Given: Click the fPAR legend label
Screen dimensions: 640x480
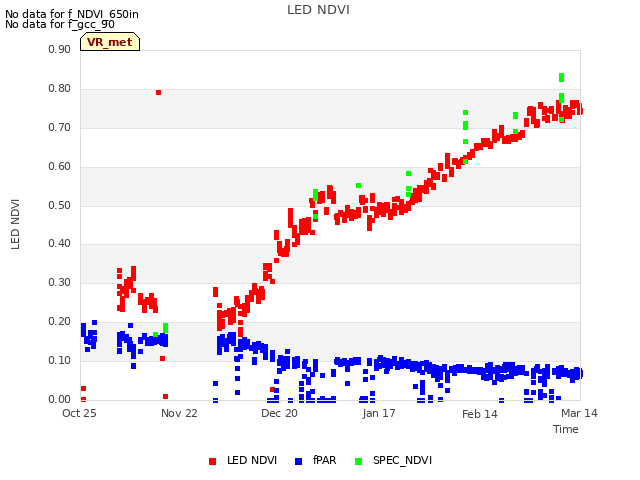Looking at the screenshot, I should point(324,460).
